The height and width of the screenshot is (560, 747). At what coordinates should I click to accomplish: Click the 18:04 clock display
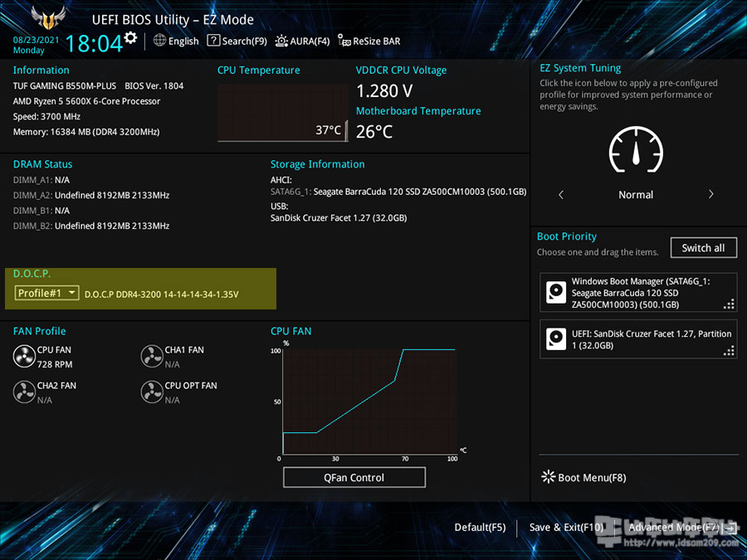point(94,43)
